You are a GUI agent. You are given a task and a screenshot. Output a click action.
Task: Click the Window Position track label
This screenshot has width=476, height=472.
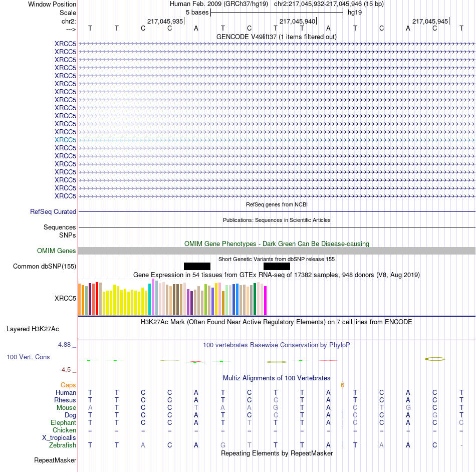(52, 4)
